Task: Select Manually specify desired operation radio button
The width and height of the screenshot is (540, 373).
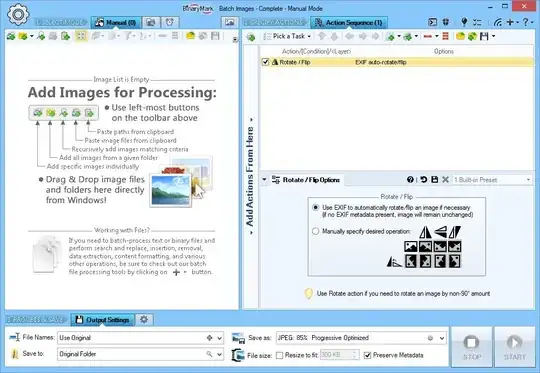Action: coord(315,231)
